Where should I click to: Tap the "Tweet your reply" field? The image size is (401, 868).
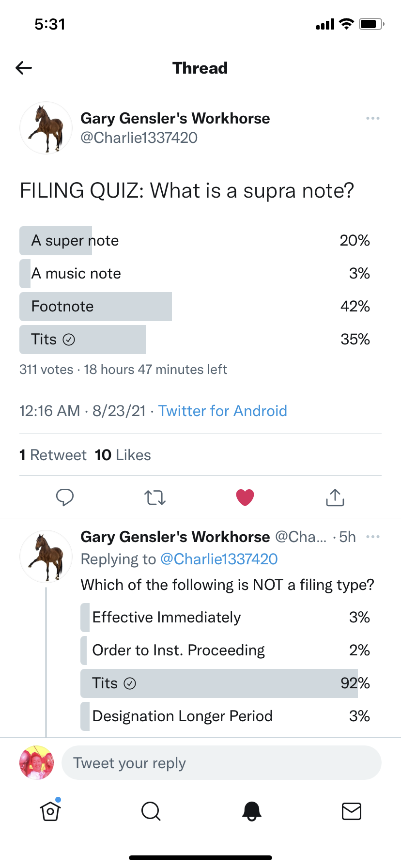pyautogui.click(x=221, y=763)
